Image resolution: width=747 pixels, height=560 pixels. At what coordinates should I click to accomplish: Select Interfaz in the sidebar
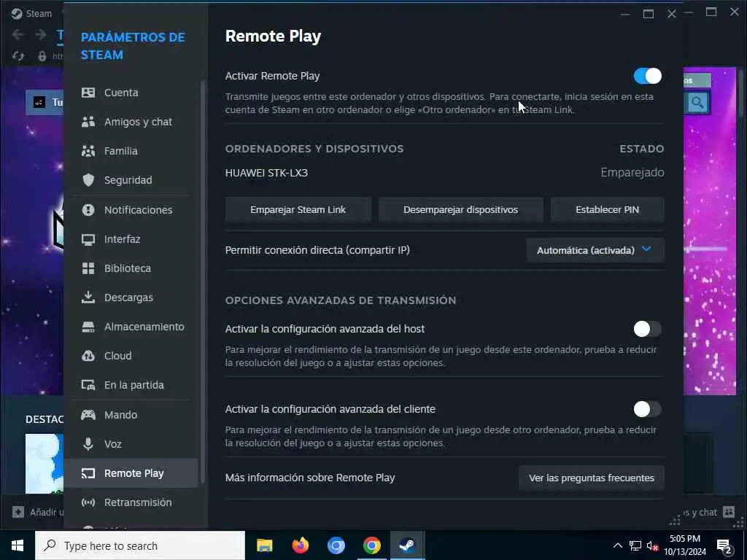tap(131, 239)
